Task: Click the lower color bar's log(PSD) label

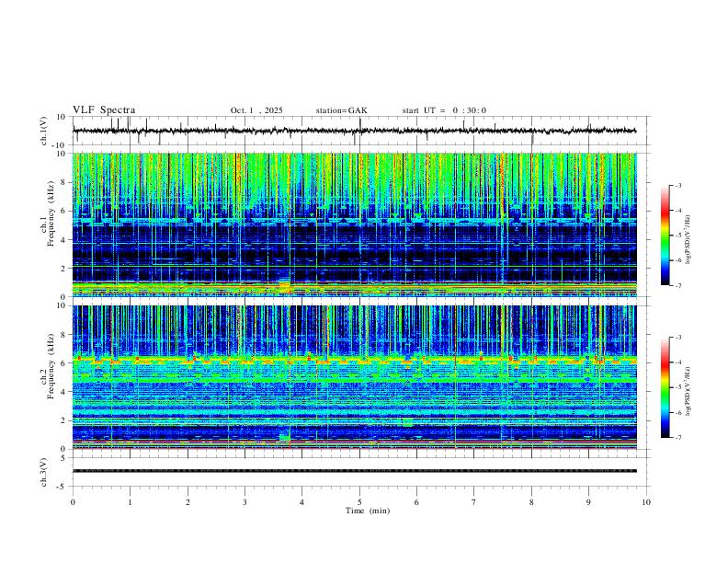Action: coord(688,391)
